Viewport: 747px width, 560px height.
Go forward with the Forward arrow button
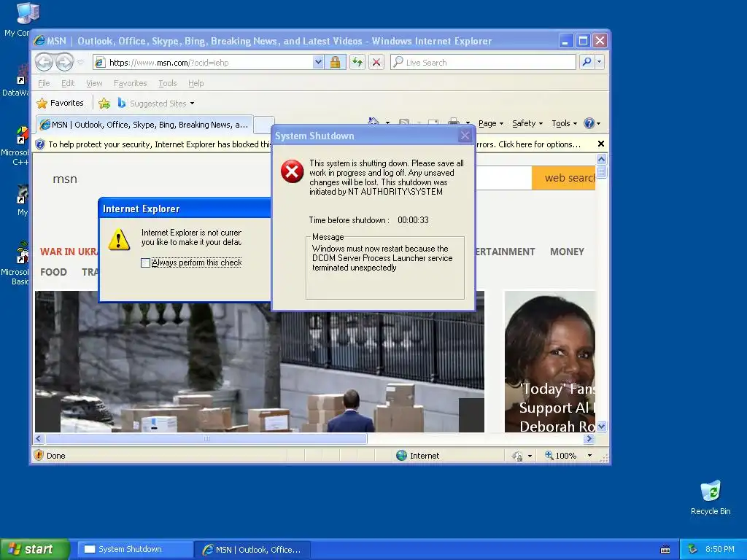(x=65, y=62)
